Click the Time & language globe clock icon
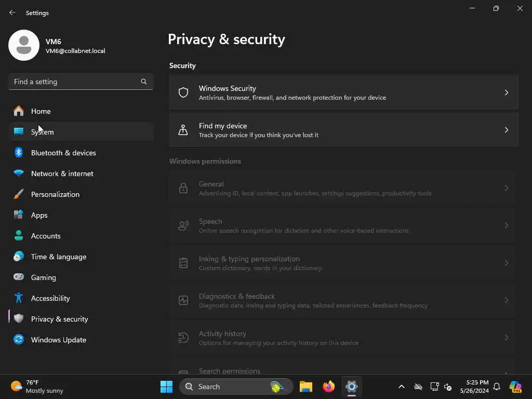This screenshot has width=532, height=399. (19, 257)
